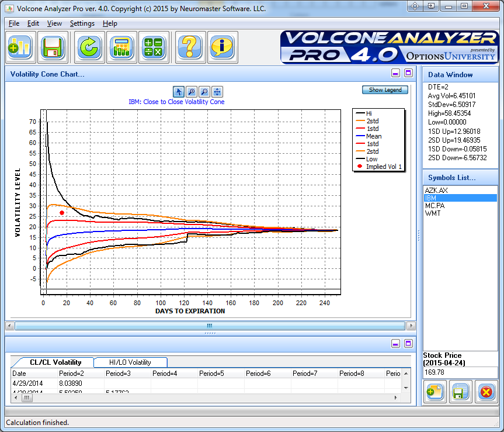Viewport: 504px width, 432px height.
Task: Click the data table horizontal scroll thumb
Action: pos(27,398)
